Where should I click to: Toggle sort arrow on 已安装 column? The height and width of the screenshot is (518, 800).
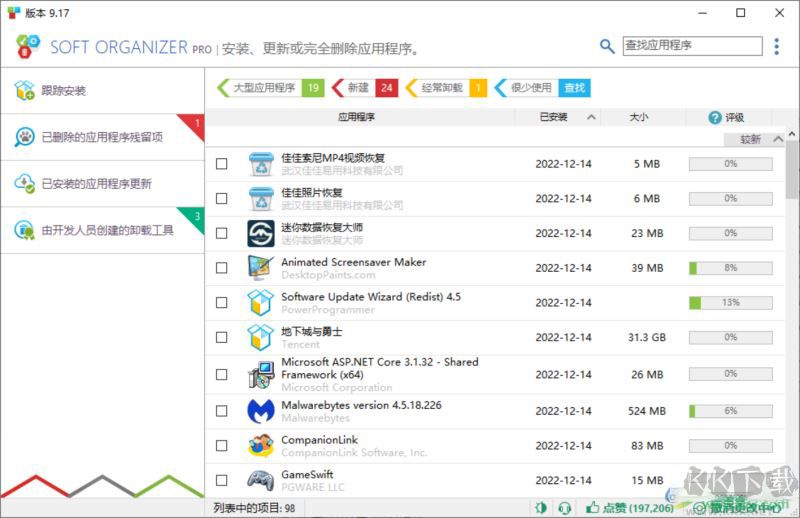coord(592,117)
